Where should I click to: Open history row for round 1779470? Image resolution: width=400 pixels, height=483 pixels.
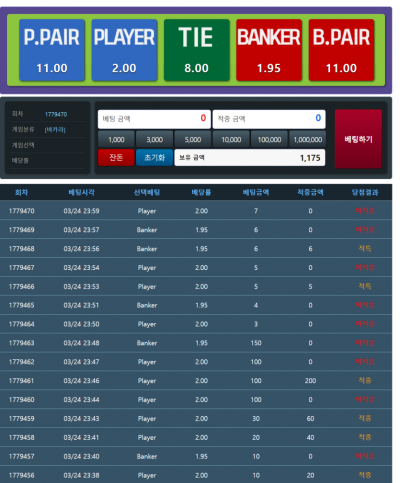196,211
